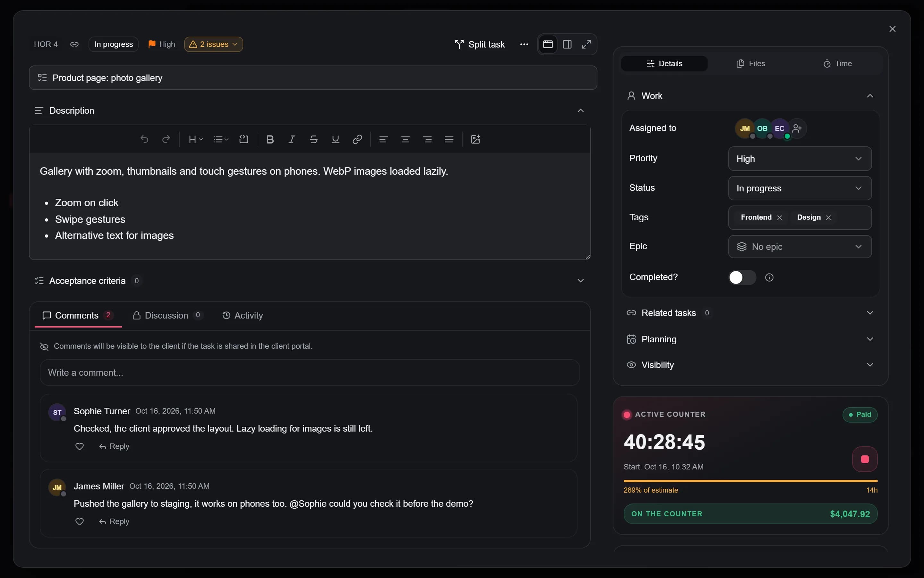Image resolution: width=924 pixels, height=578 pixels.
Task: Switch to the Files tab
Action: tap(751, 64)
